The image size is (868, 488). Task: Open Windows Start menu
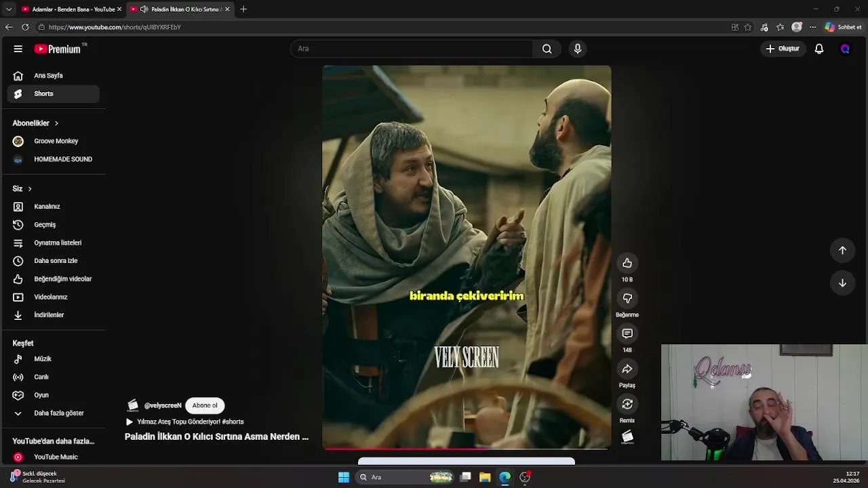344,477
